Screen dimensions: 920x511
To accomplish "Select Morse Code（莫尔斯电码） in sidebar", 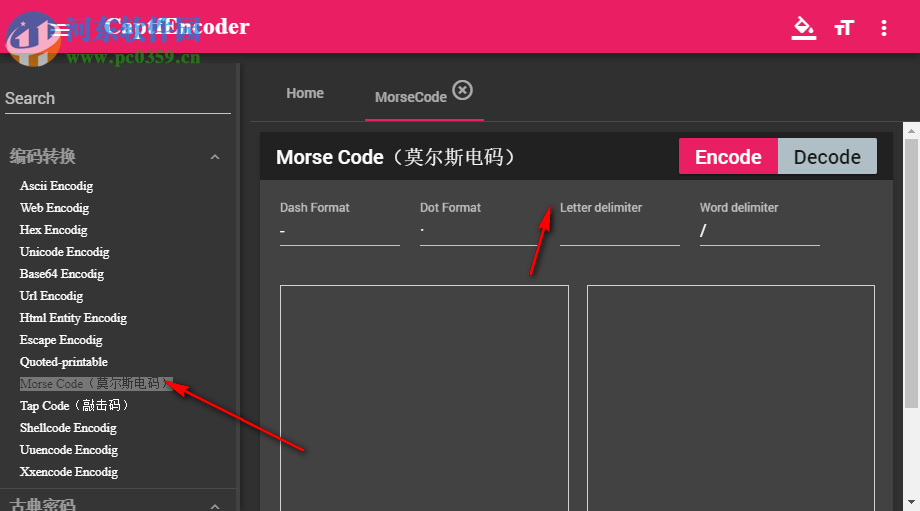I will [96, 384].
